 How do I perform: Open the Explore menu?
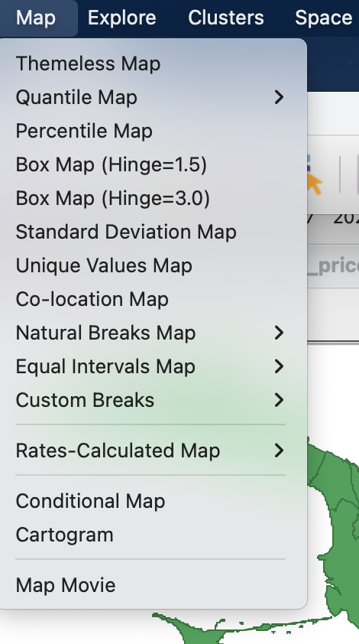click(122, 18)
